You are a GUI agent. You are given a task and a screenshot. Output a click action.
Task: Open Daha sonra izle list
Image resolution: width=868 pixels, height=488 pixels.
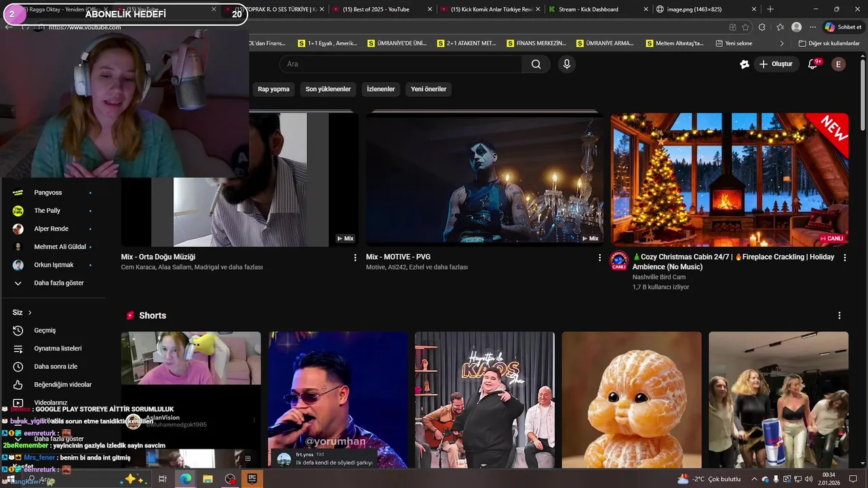pos(52,367)
